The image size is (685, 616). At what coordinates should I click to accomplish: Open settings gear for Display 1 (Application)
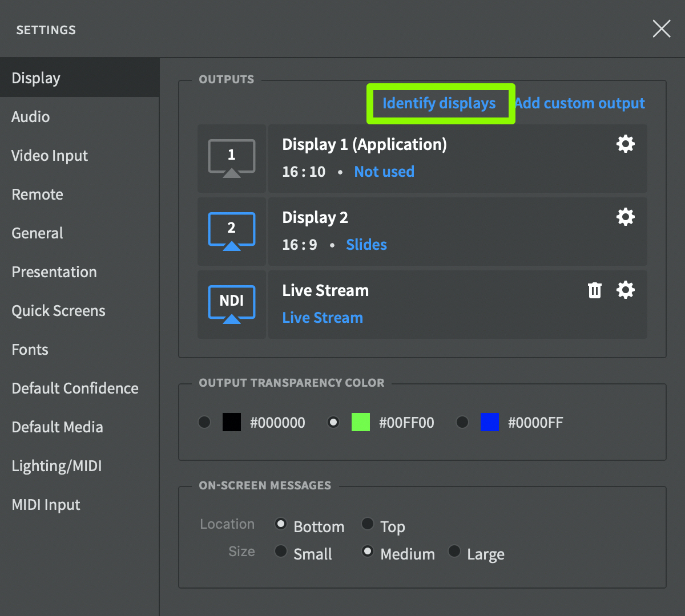[626, 144]
